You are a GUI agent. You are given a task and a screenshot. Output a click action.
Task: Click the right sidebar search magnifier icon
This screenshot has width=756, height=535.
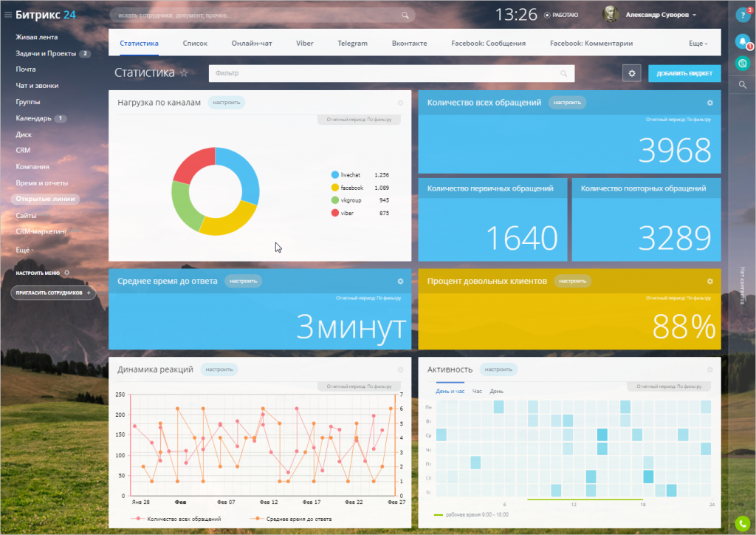tap(743, 85)
